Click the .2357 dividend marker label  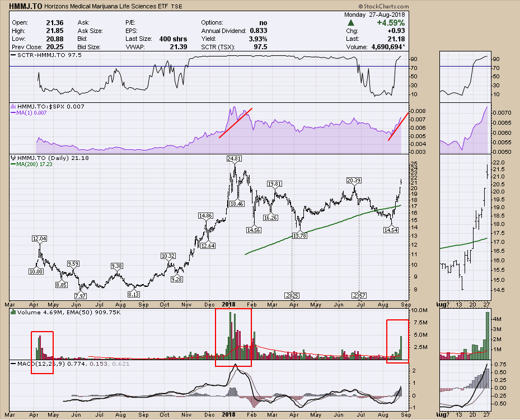tap(359, 295)
